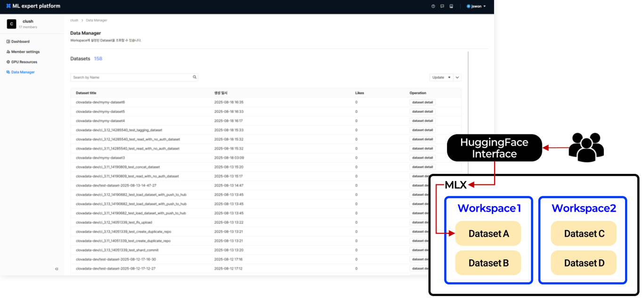Open the help question-mark icon in header
The height and width of the screenshot is (298, 644).
pyautogui.click(x=433, y=6)
